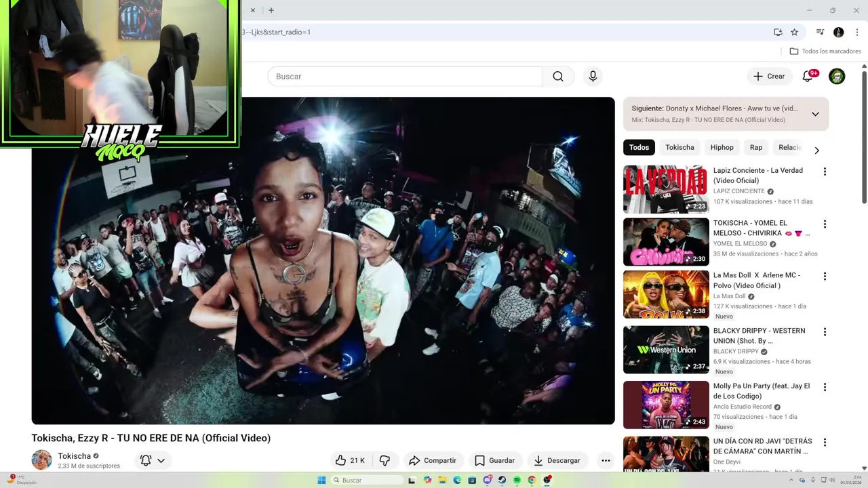868x488 pixels.
Task: Open options for Molly Pa Un Party video
Action: (x=825, y=387)
